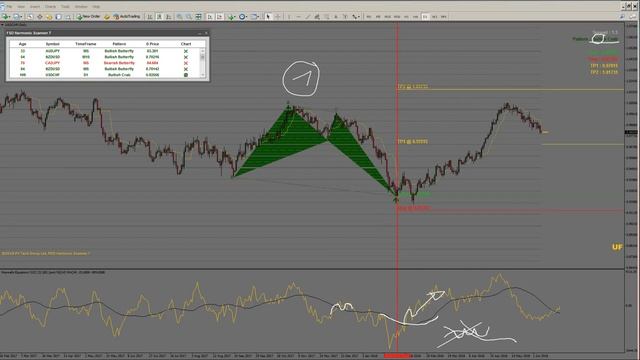Image resolution: width=640 pixels, height=360 pixels.
Task: Switch to M15 timeframe
Action: [387, 17]
